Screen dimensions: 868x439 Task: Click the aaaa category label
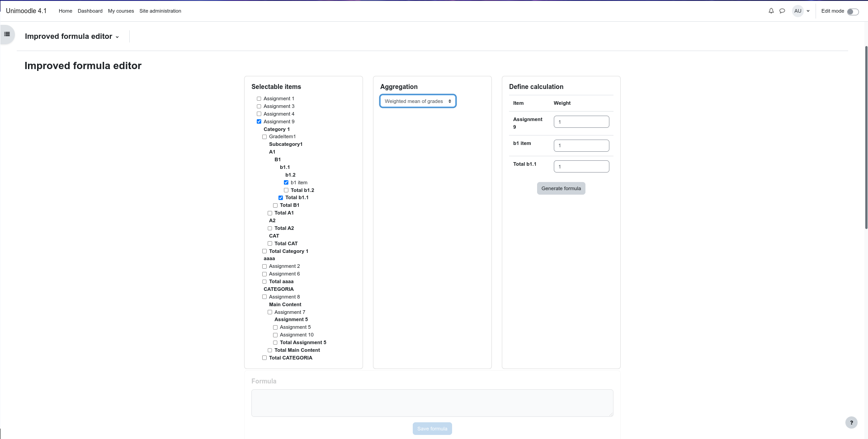tap(269, 259)
